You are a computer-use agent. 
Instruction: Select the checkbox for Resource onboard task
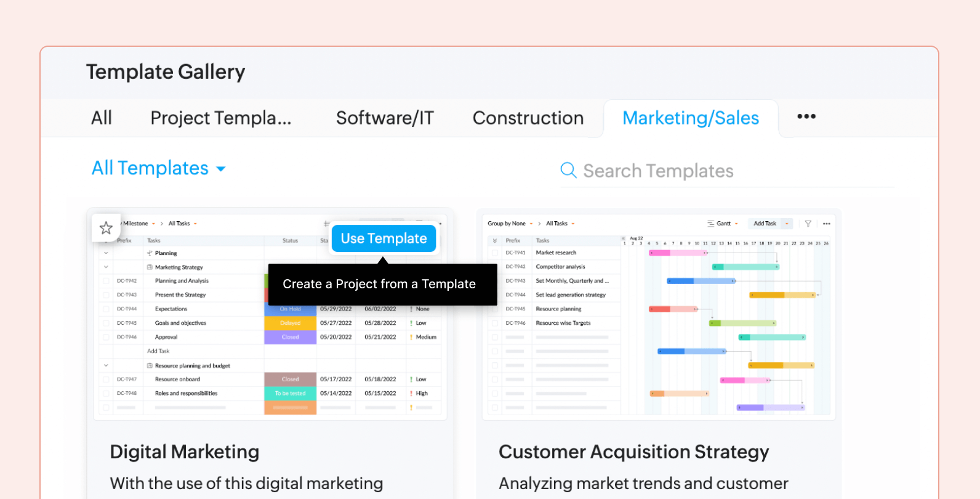(x=106, y=379)
